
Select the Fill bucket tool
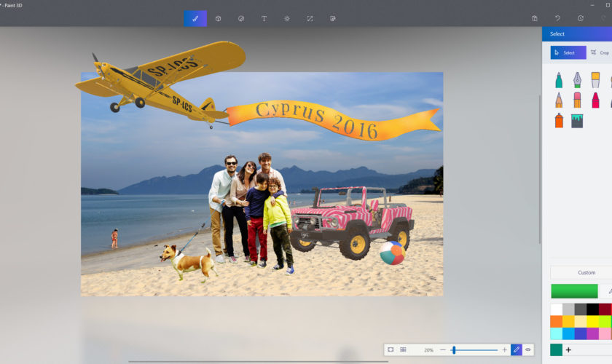pos(577,120)
